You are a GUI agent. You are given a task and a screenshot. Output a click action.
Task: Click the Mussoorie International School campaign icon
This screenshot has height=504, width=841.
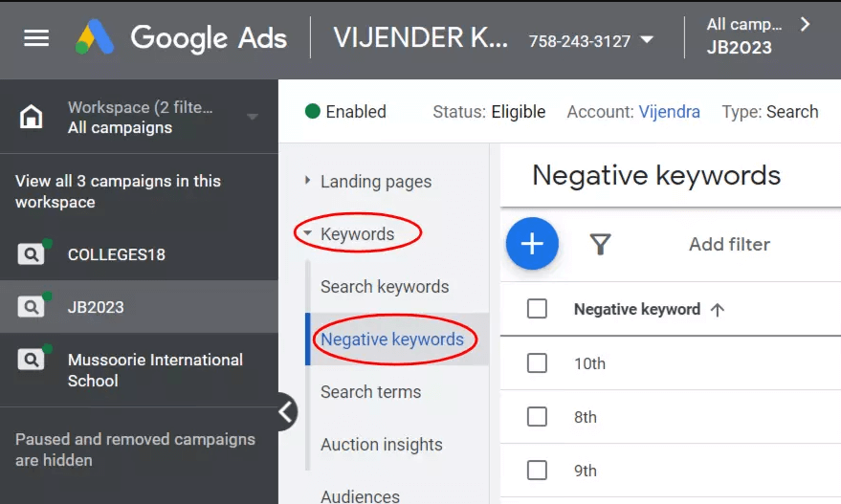pos(32,360)
